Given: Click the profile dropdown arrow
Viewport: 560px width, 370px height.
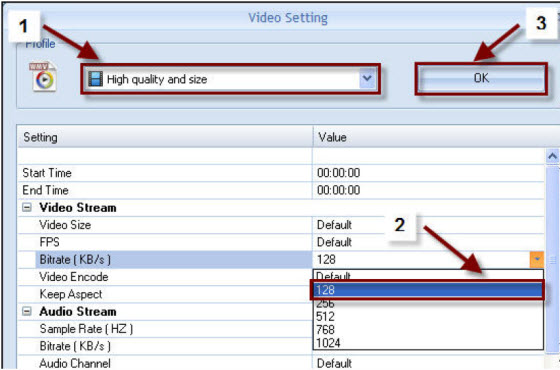Looking at the screenshot, I should tap(368, 79).
